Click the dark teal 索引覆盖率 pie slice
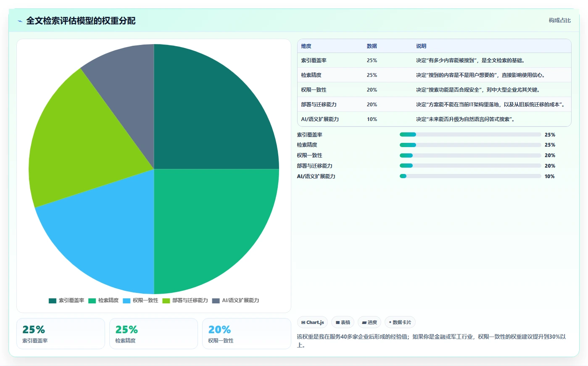The width and height of the screenshot is (588, 366). 206,118
